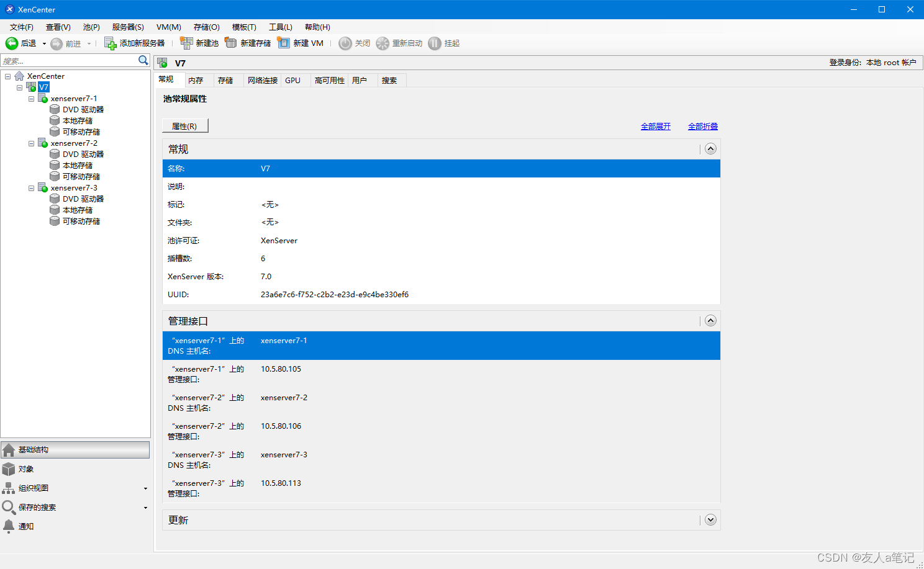Collapse the XenCenter root tree node
924x569 pixels.
tap(7, 76)
